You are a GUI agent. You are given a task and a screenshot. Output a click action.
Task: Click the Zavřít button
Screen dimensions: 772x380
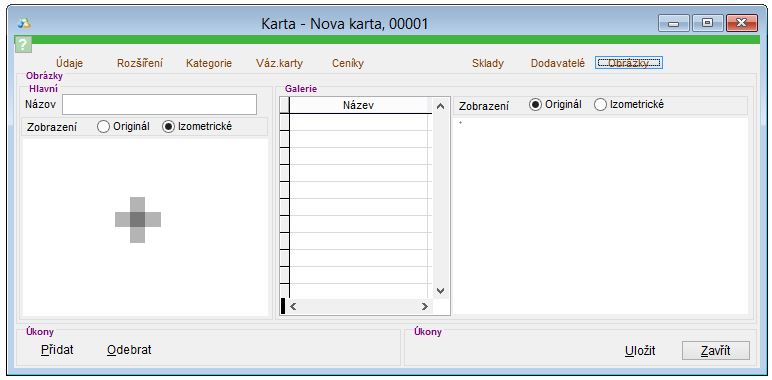pos(715,351)
